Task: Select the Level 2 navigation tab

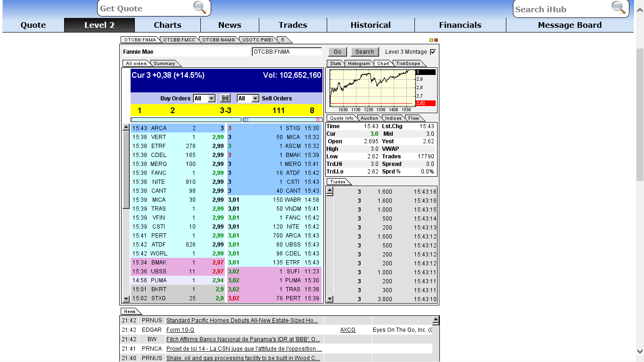Action: (x=99, y=25)
